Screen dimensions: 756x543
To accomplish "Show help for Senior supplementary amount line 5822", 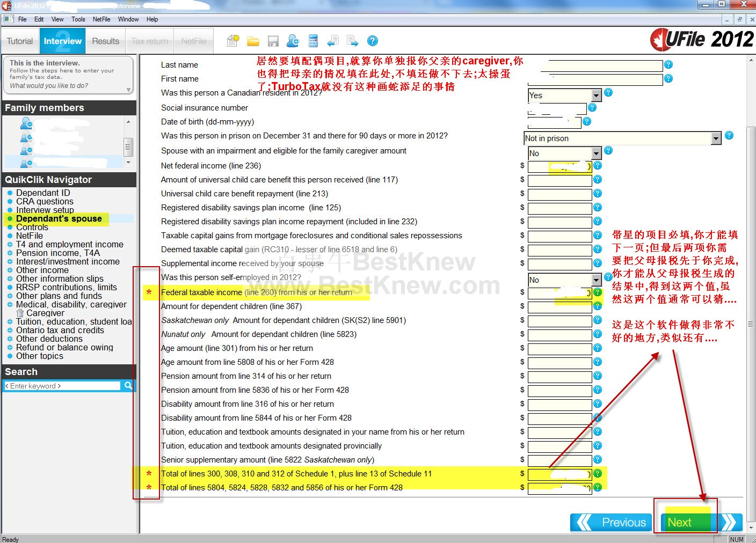I will click(598, 460).
